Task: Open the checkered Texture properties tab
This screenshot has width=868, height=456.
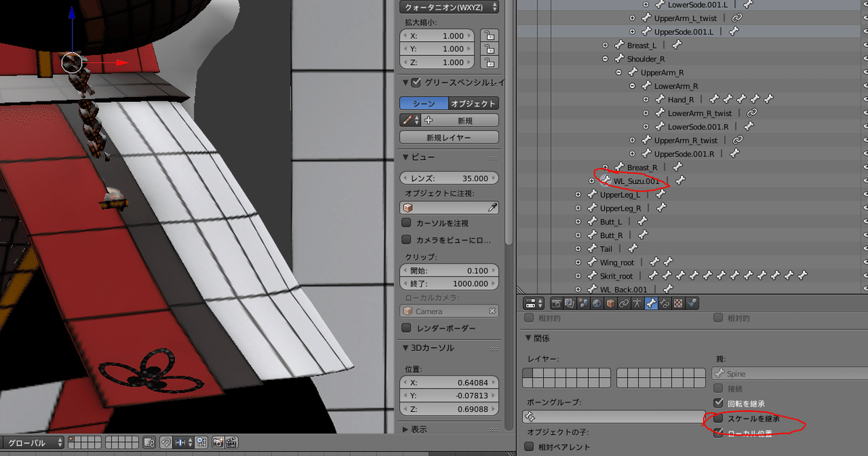Action: [678, 303]
